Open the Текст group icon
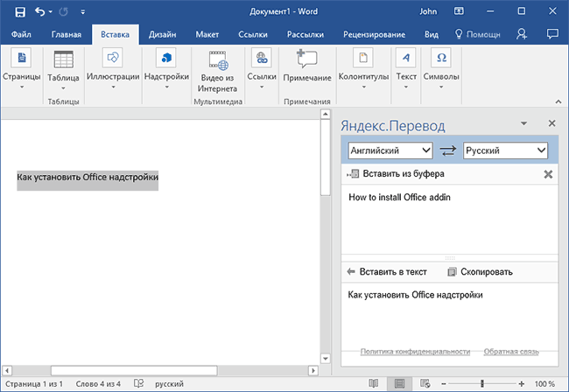This screenshot has height=392, width=569. tap(405, 58)
